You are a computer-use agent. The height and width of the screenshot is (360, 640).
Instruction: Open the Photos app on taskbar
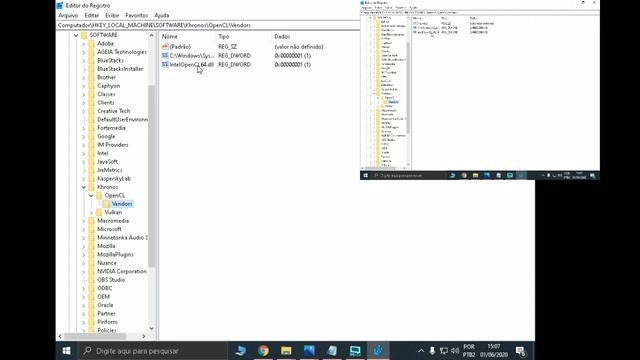click(x=309, y=351)
